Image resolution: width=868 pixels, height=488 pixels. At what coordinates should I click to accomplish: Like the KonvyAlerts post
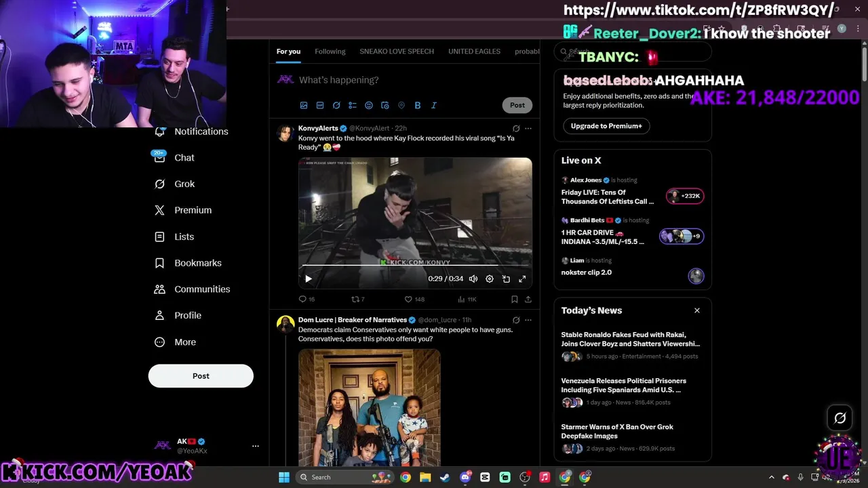(414, 299)
